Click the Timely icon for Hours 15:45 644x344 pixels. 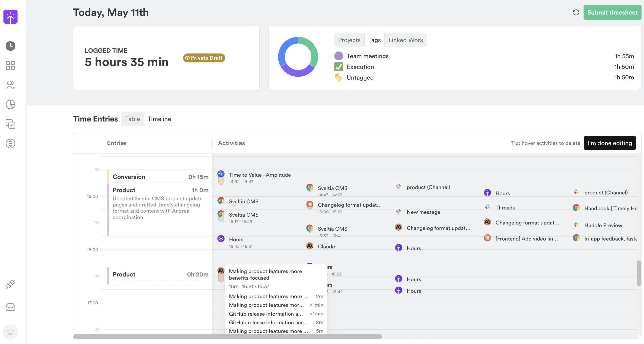221,238
